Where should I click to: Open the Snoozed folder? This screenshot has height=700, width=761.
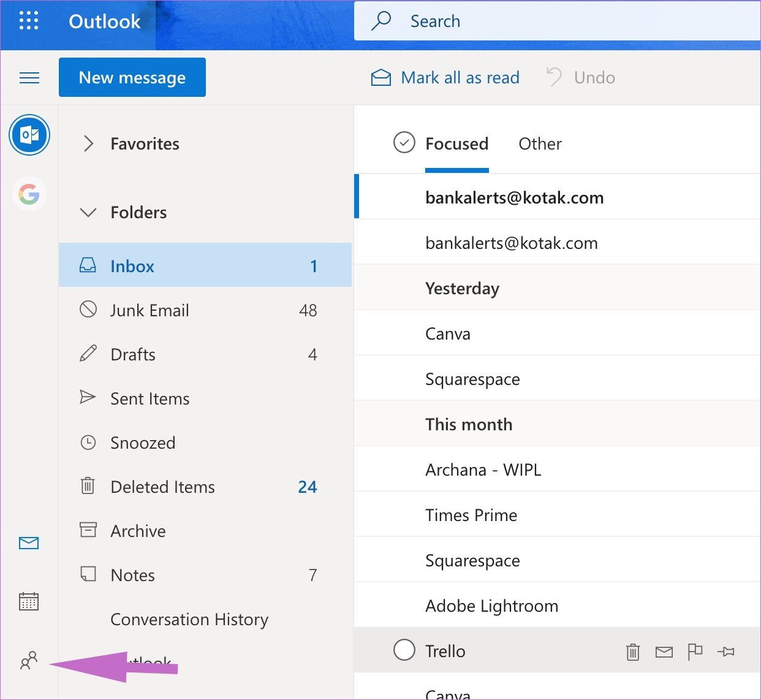[x=205, y=443]
